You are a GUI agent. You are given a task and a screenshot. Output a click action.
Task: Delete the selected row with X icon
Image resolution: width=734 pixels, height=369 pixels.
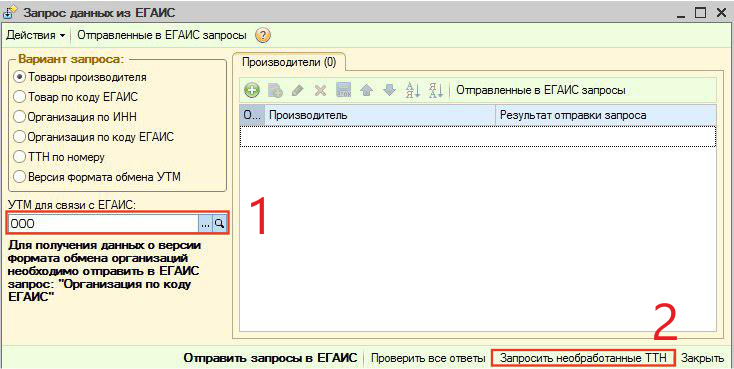pos(320,90)
